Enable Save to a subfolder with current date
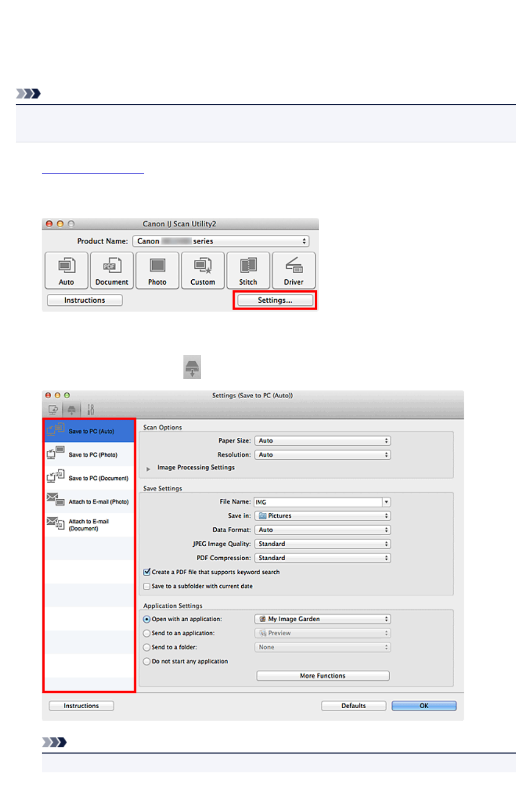Screen dimensions: 532x789 147,586
